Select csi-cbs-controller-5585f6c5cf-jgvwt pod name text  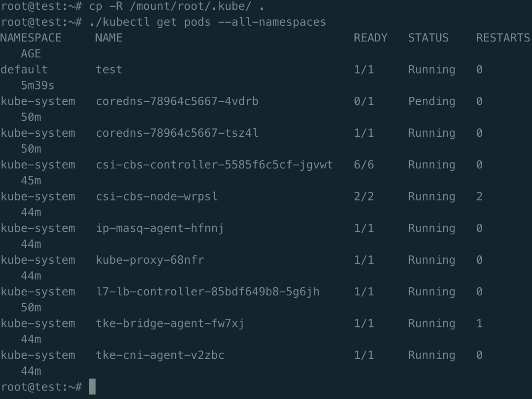coord(214,165)
